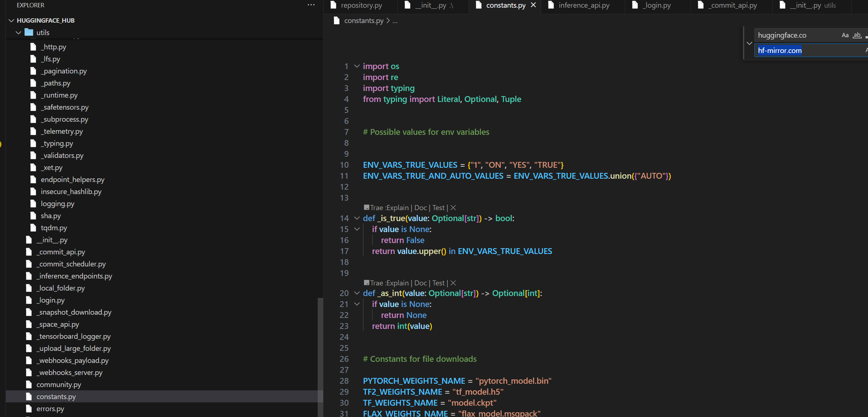868x417 pixels.
Task: Open file icon for logging.py
Action: 33,204
